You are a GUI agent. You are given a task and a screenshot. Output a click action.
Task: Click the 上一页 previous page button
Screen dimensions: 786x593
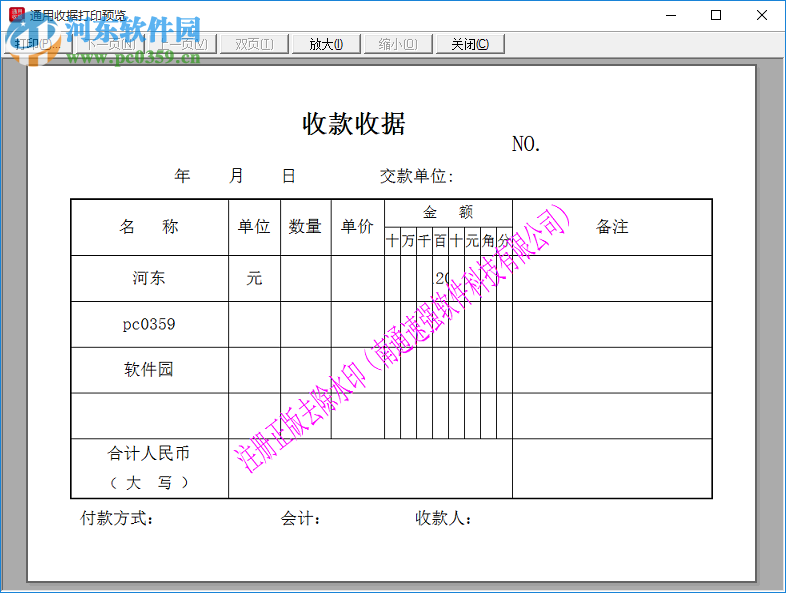(182, 44)
